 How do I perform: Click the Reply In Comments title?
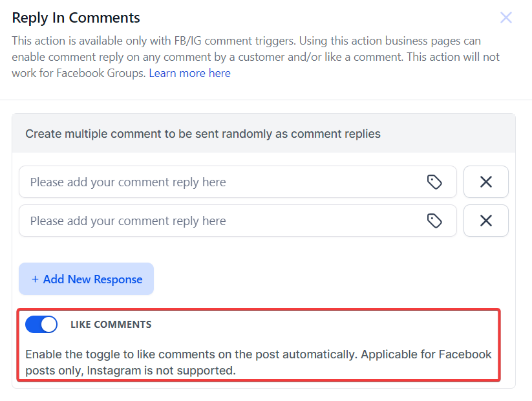click(x=76, y=17)
